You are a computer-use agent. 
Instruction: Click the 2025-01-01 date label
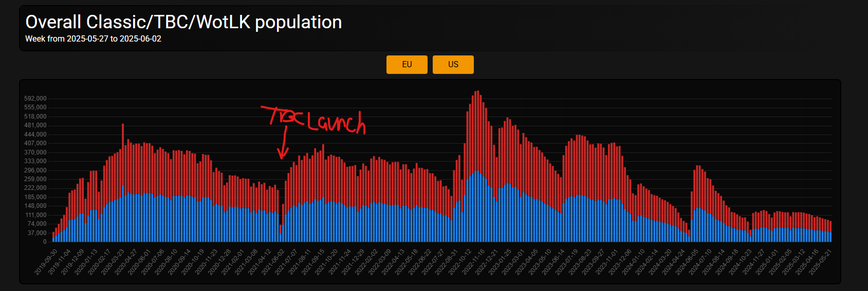767,262
